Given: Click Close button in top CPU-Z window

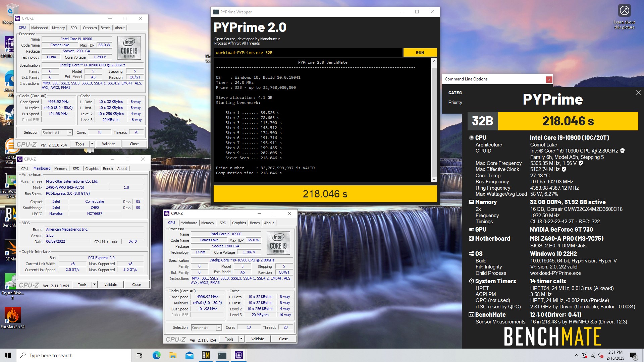Looking at the screenshot, I should tap(134, 144).
